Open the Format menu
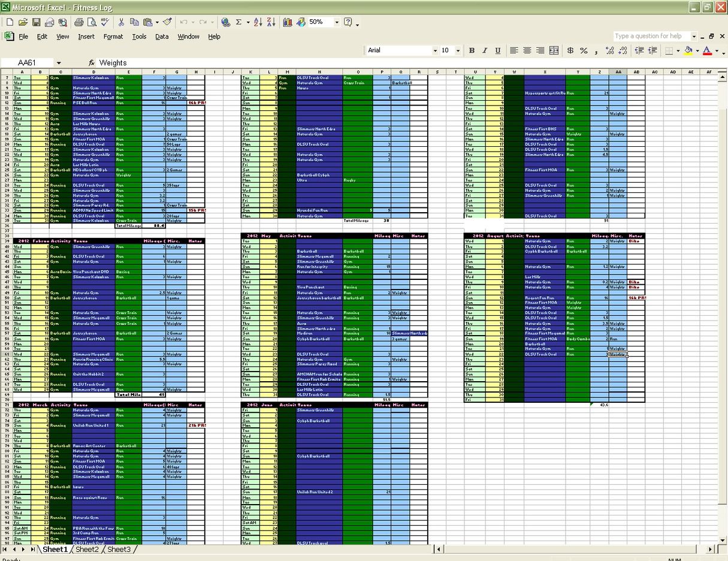Screen dimensions: 728x561 point(113,37)
